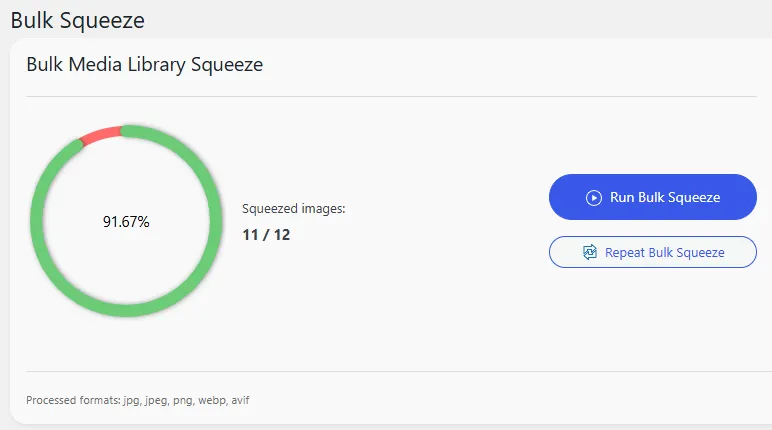Click the word Repeat on outlined button
Screen dimensions: 772x430
tap(625, 253)
